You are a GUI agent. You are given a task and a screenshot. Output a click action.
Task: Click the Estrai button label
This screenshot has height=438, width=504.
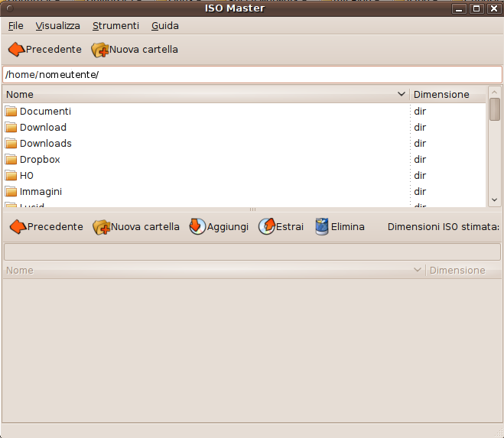[x=290, y=227]
